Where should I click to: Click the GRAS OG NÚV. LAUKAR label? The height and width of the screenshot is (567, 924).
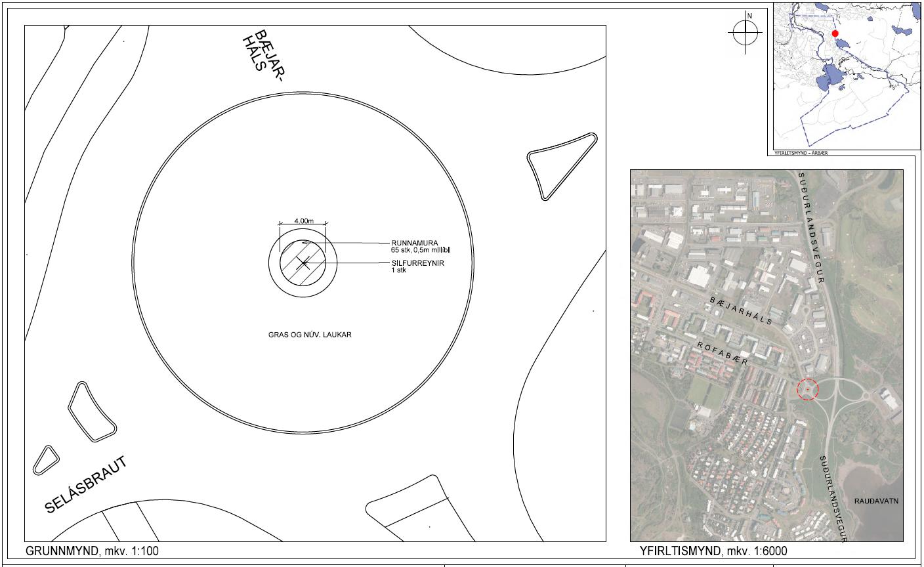(310, 335)
